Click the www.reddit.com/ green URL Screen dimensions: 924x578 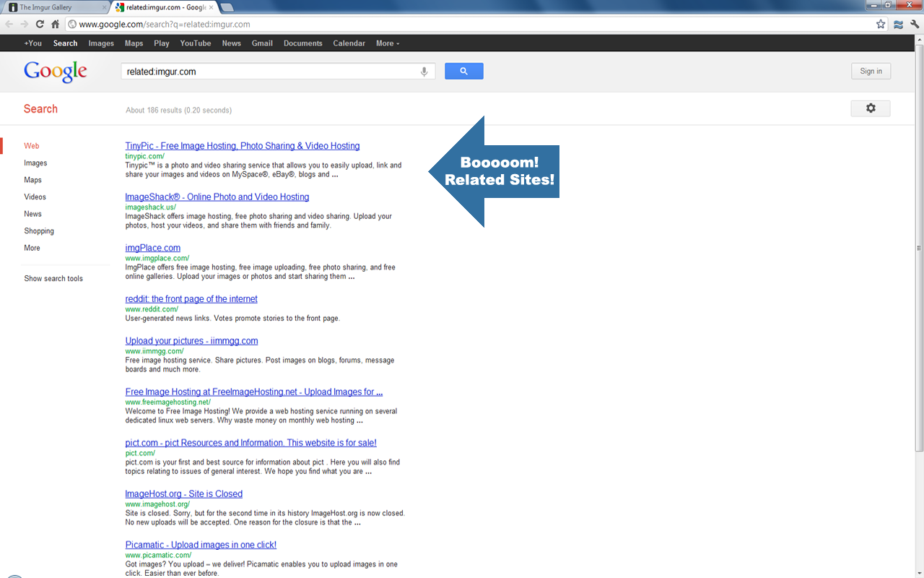coord(152,309)
